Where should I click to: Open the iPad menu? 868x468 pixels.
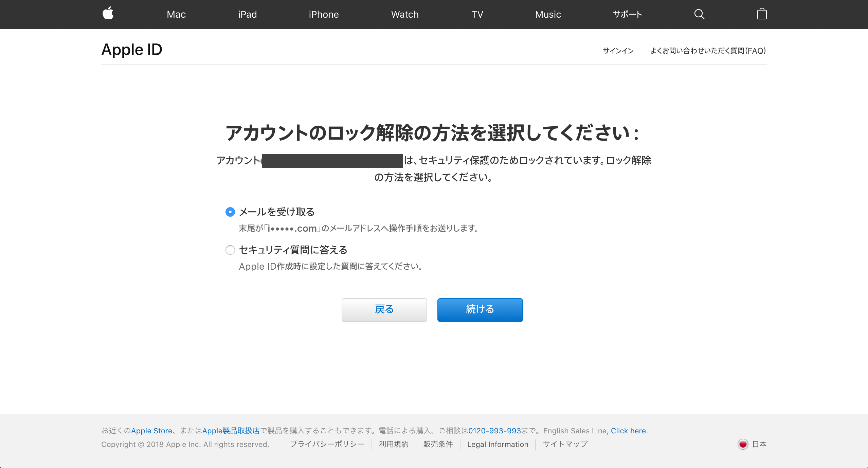(247, 14)
